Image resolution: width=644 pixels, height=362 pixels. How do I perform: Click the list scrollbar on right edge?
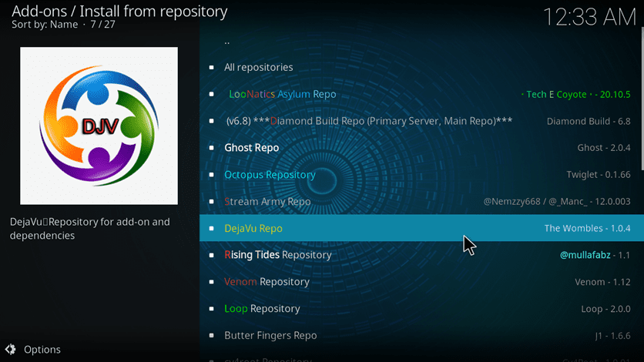642,99
